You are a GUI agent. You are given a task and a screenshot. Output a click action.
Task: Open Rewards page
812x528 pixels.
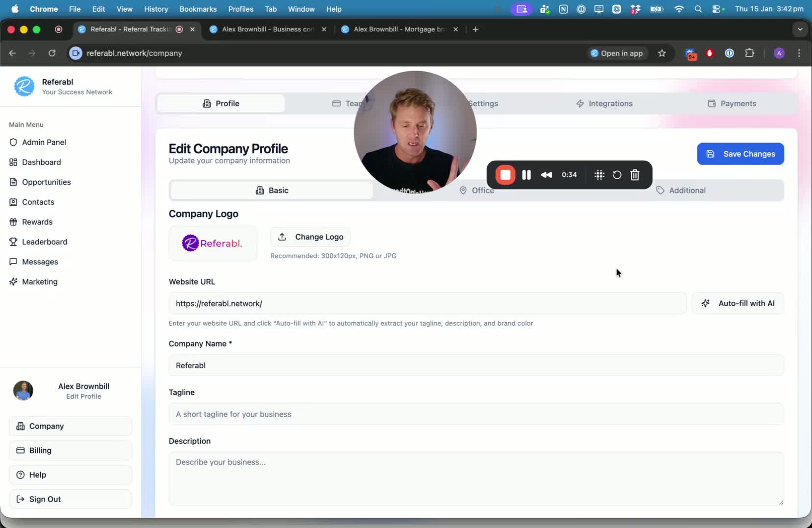pyautogui.click(x=37, y=222)
